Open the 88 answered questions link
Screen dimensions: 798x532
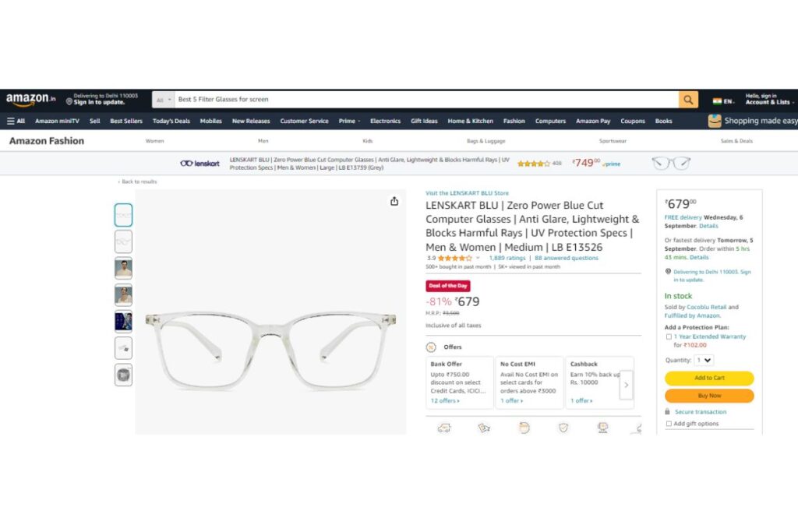(x=567, y=259)
